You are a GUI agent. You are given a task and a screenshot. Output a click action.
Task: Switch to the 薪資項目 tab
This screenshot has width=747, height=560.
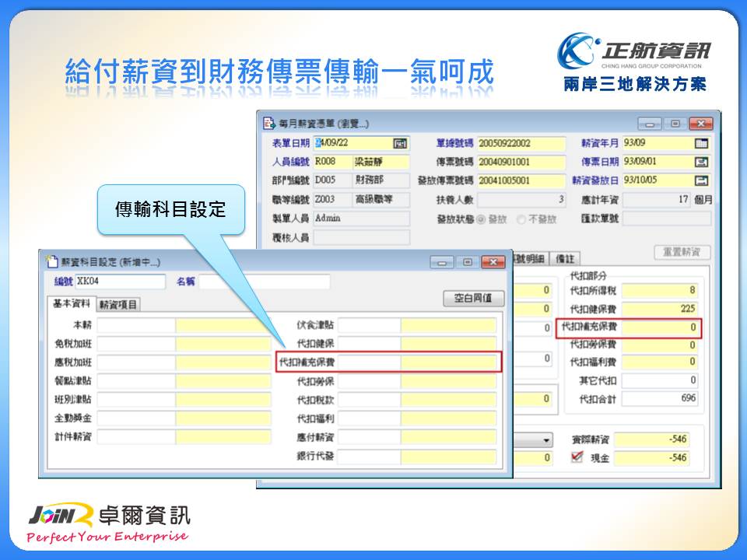[x=118, y=305]
